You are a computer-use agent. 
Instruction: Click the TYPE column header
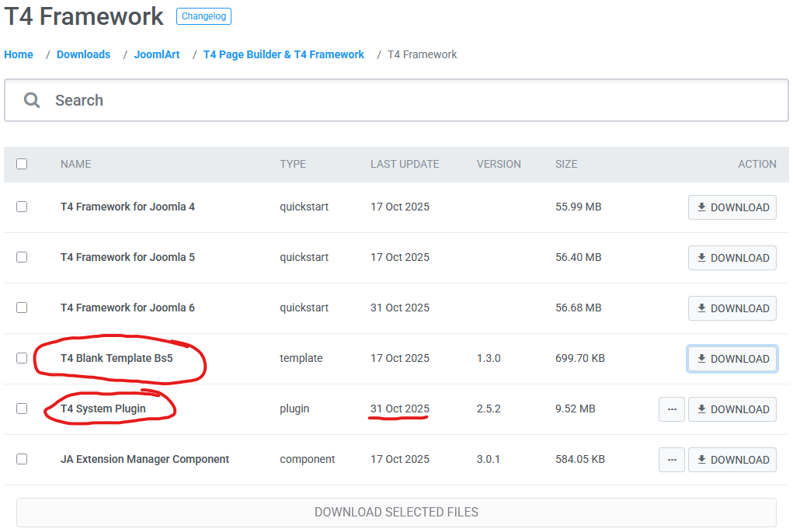(293, 164)
